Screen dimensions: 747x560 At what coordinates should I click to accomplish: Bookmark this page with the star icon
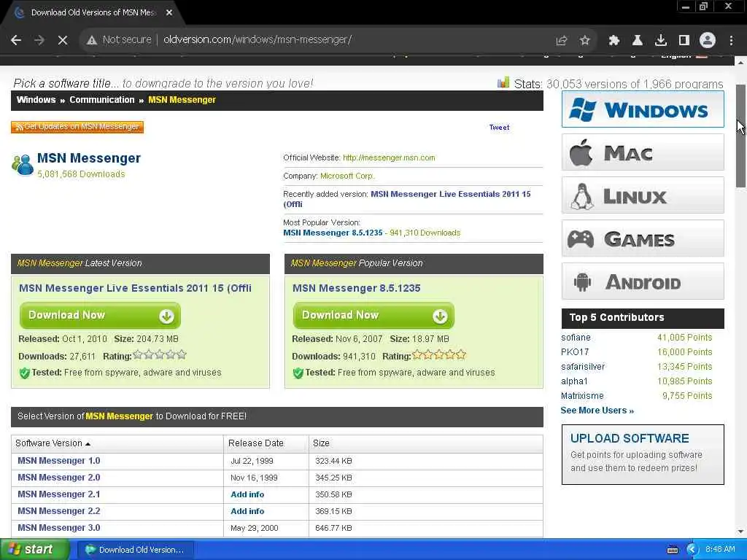tap(584, 41)
